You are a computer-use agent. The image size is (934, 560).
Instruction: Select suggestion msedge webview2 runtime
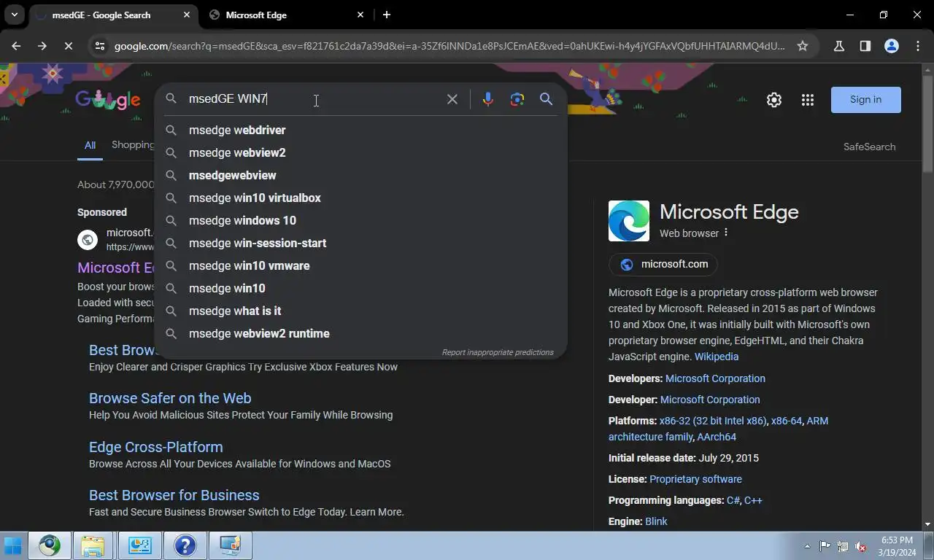(360, 333)
